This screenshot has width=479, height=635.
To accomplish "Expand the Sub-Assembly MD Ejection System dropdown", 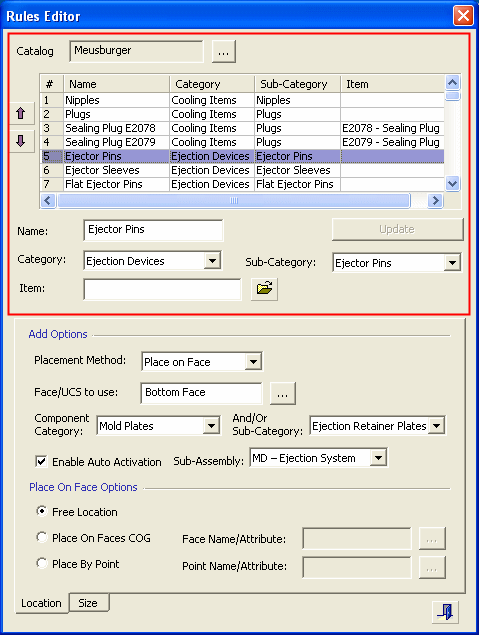I will tap(378, 458).
